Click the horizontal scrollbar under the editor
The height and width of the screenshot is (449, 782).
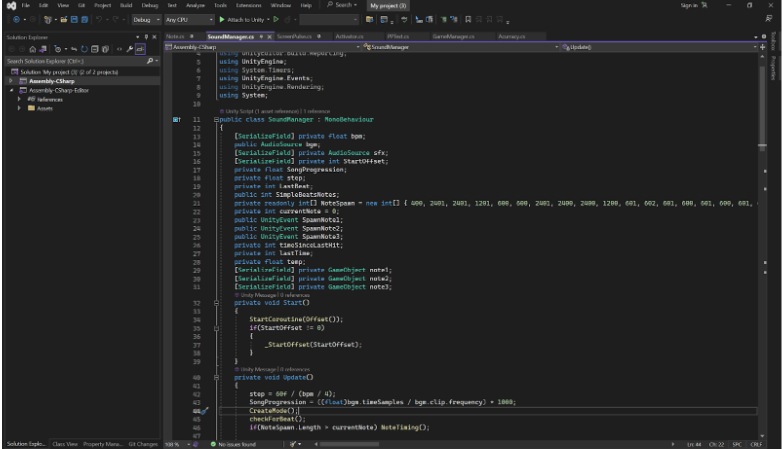coord(494,444)
